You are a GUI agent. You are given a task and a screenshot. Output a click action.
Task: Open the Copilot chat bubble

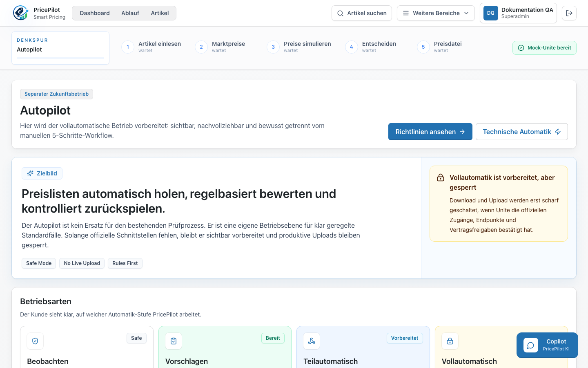547,345
